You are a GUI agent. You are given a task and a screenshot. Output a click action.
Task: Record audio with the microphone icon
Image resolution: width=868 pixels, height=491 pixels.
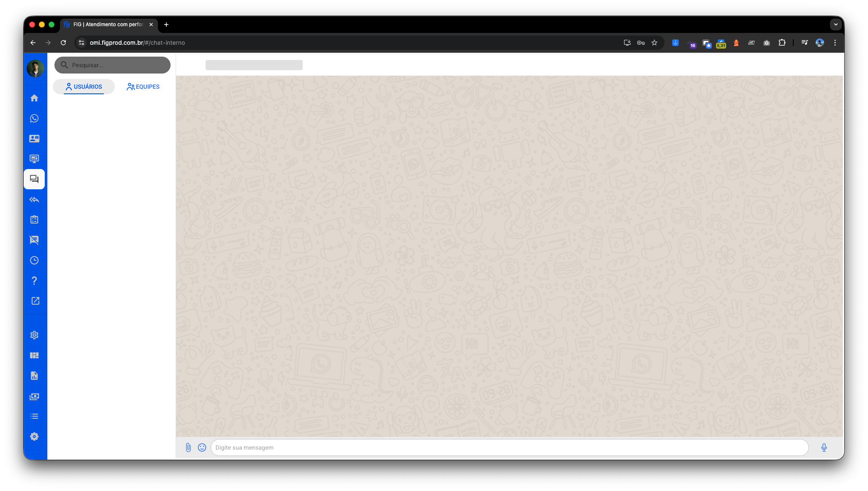[x=824, y=447]
